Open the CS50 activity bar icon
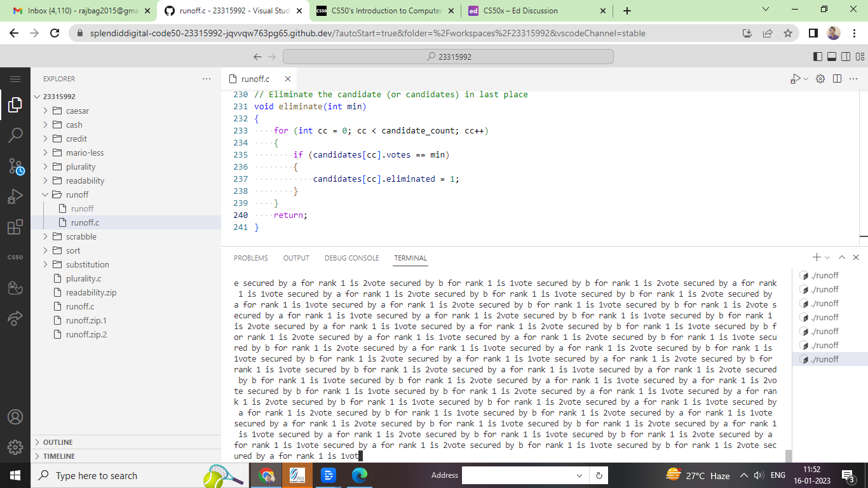 [x=15, y=257]
